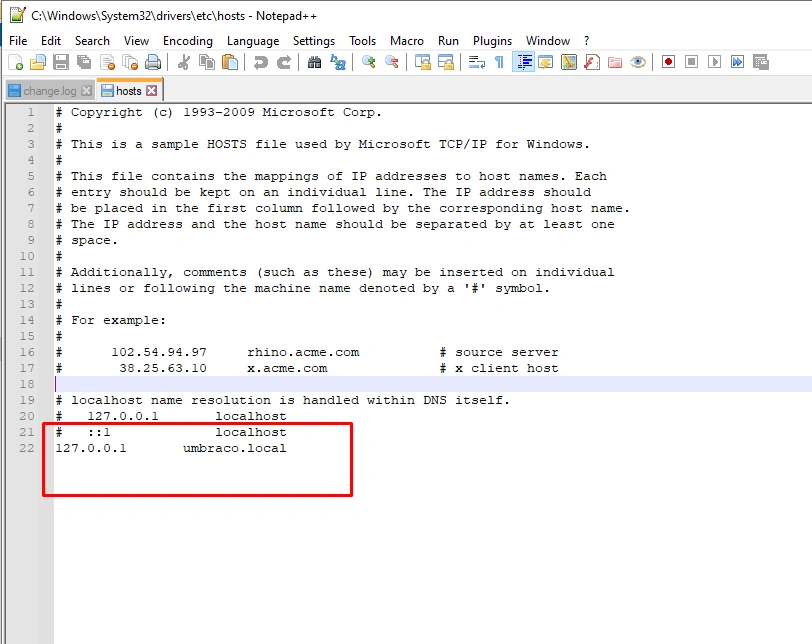The image size is (812, 644).
Task: Click line number 18 in margin
Action: click(x=27, y=384)
